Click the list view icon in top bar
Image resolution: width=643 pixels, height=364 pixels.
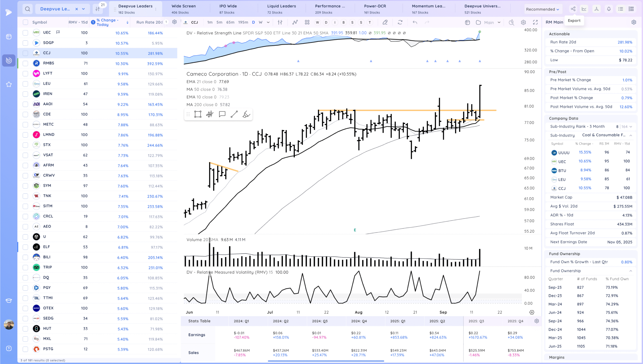[x=621, y=9]
